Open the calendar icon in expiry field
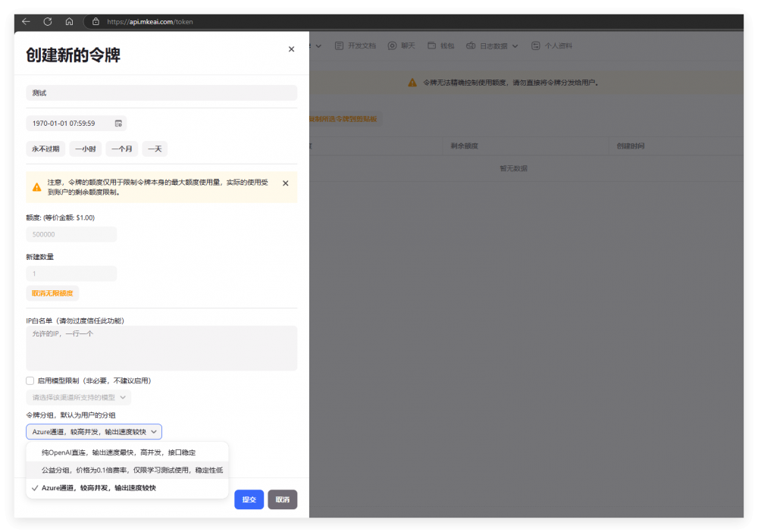 click(x=118, y=123)
